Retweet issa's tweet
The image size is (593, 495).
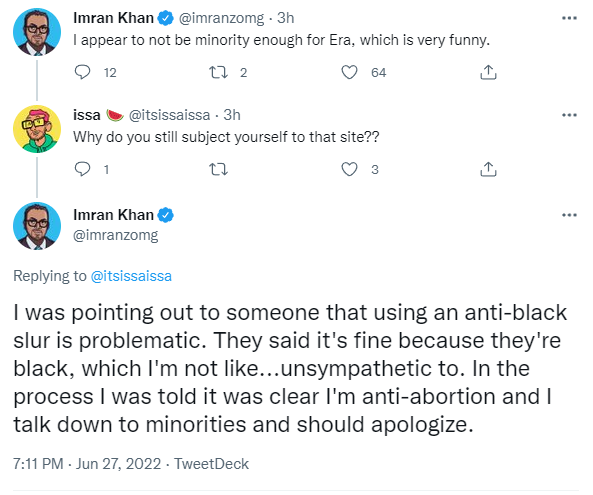tap(219, 169)
